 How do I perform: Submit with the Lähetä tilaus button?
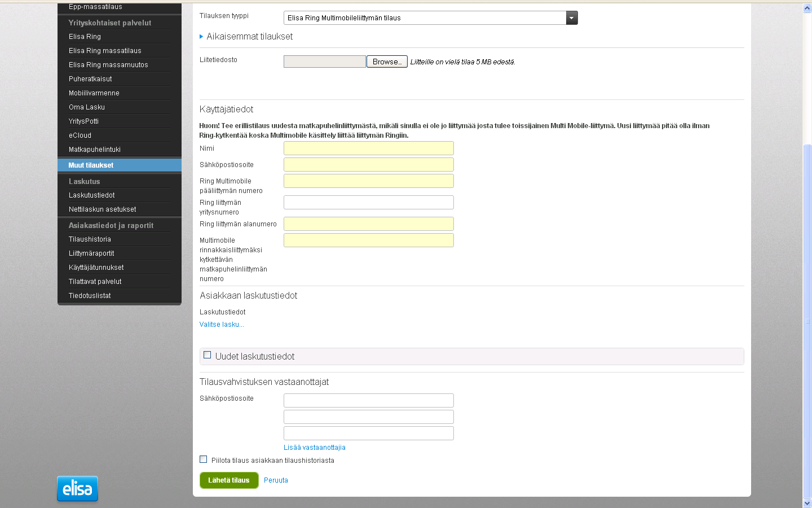[x=229, y=480]
